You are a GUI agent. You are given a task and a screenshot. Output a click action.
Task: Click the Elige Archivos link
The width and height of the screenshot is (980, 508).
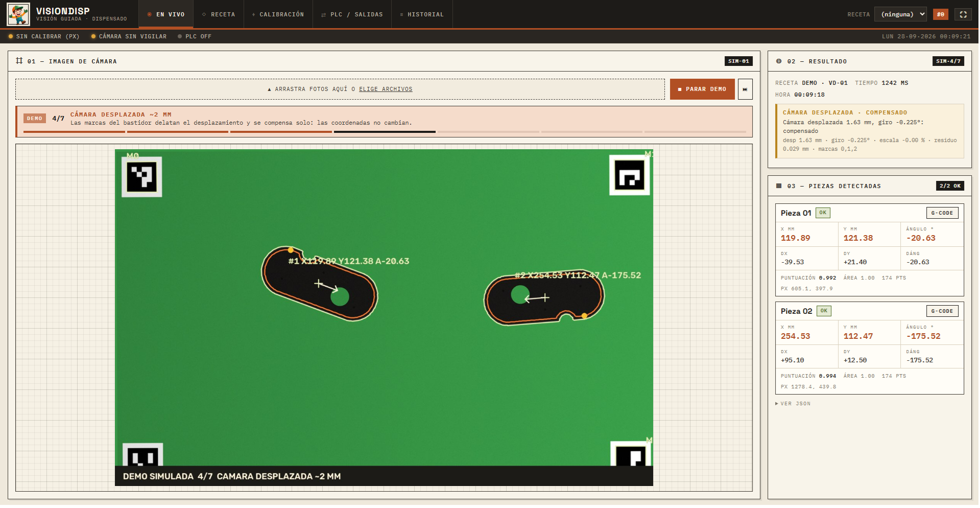pyautogui.click(x=386, y=89)
